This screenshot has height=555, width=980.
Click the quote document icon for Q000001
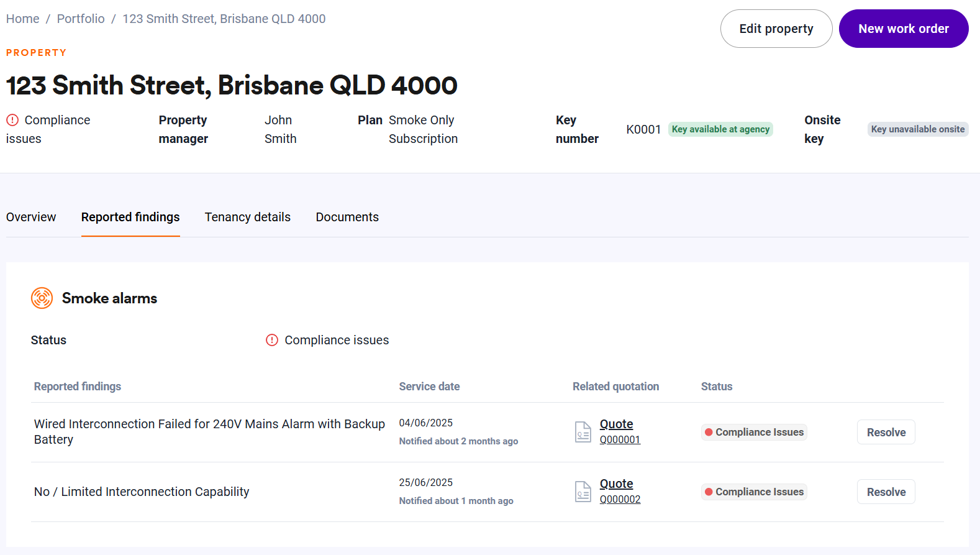(x=583, y=432)
